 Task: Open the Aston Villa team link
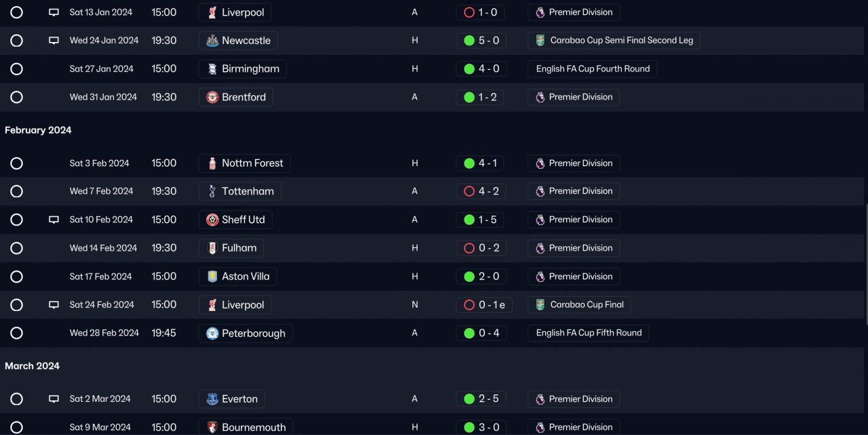pyautogui.click(x=245, y=276)
